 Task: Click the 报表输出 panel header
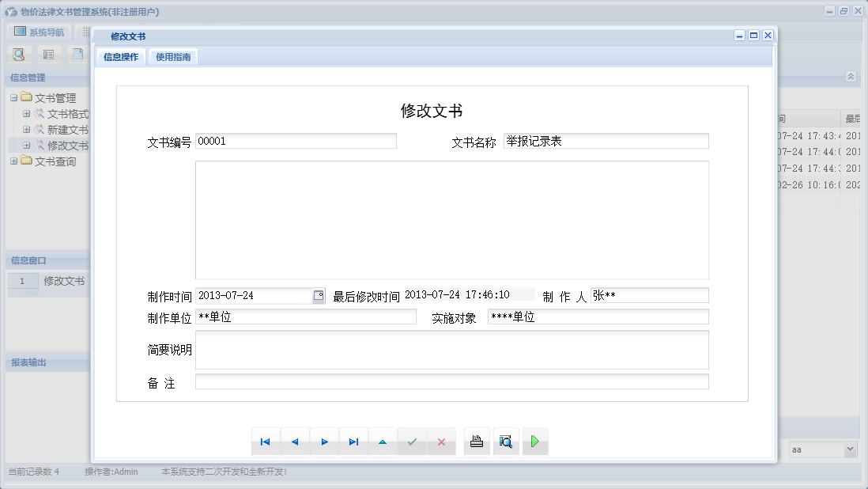coord(47,362)
